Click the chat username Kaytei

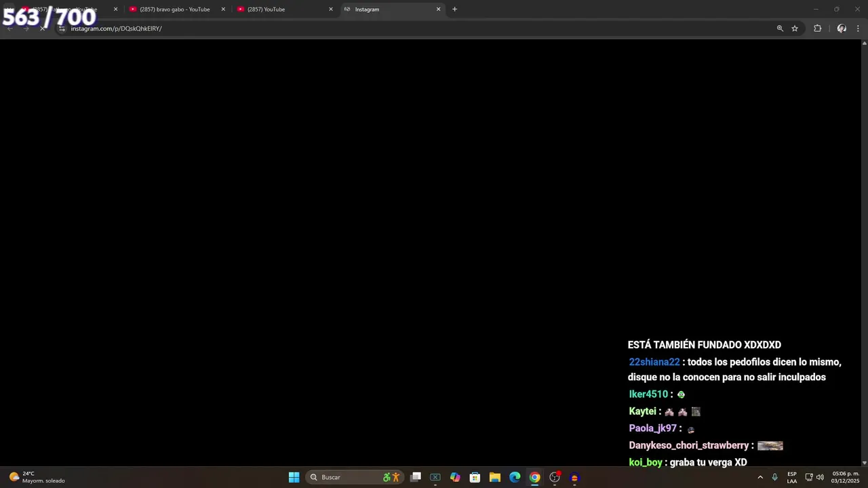[642, 411]
